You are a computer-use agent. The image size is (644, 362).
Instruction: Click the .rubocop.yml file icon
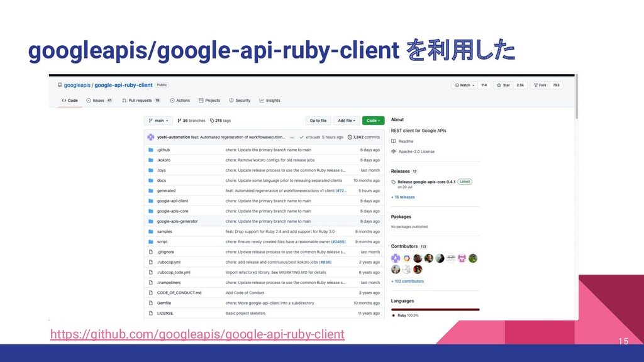point(151,262)
